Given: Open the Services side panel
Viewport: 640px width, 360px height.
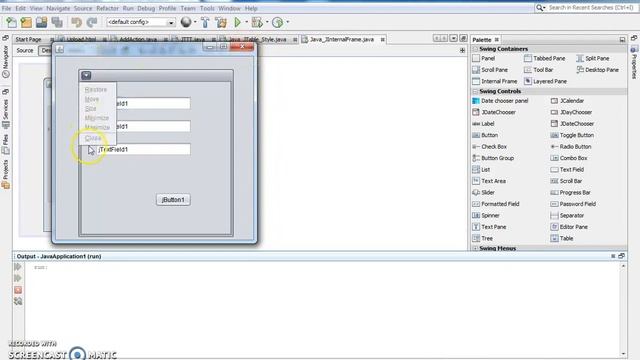Looking at the screenshot, I should tap(6, 109).
